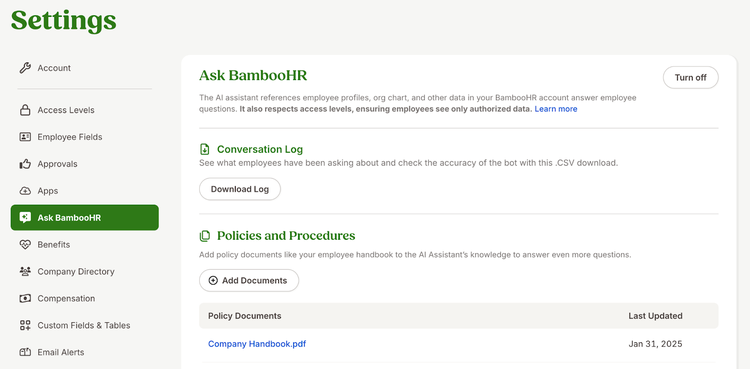
Task: Open the Company Handbook.pdf document
Action: pos(257,344)
